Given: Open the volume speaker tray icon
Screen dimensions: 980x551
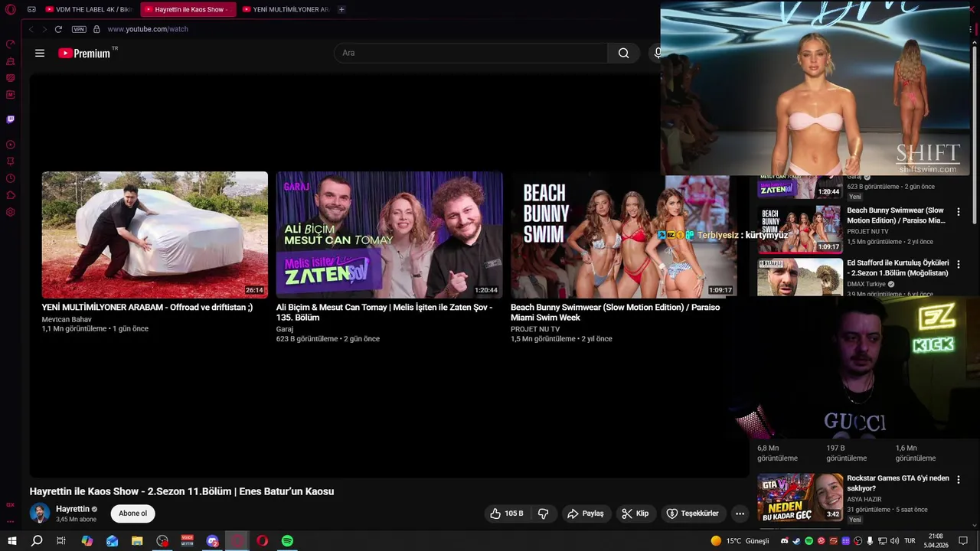Looking at the screenshot, I should tap(893, 541).
